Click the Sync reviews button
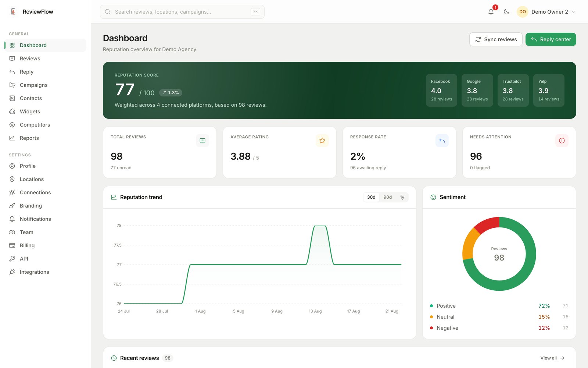 [496, 39]
